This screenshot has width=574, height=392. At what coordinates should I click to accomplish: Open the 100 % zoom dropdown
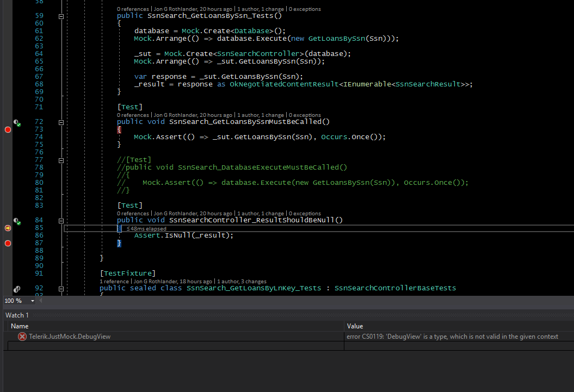[x=32, y=301]
